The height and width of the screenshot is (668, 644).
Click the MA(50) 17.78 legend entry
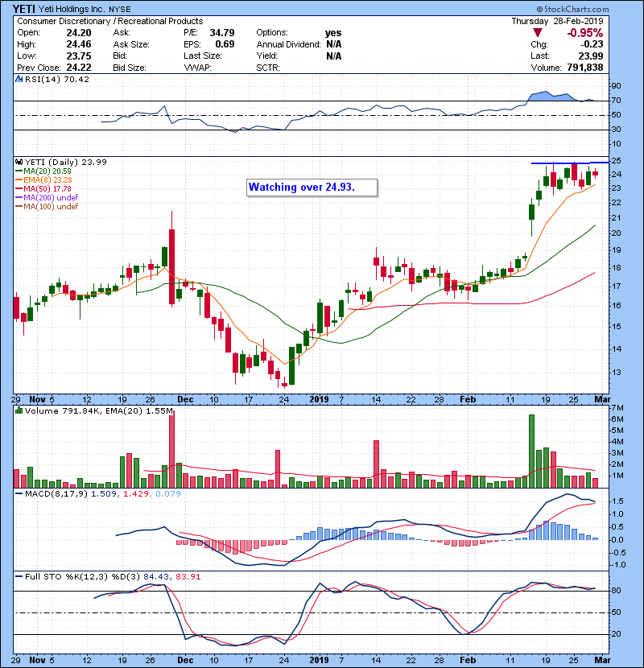click(43, 188)
